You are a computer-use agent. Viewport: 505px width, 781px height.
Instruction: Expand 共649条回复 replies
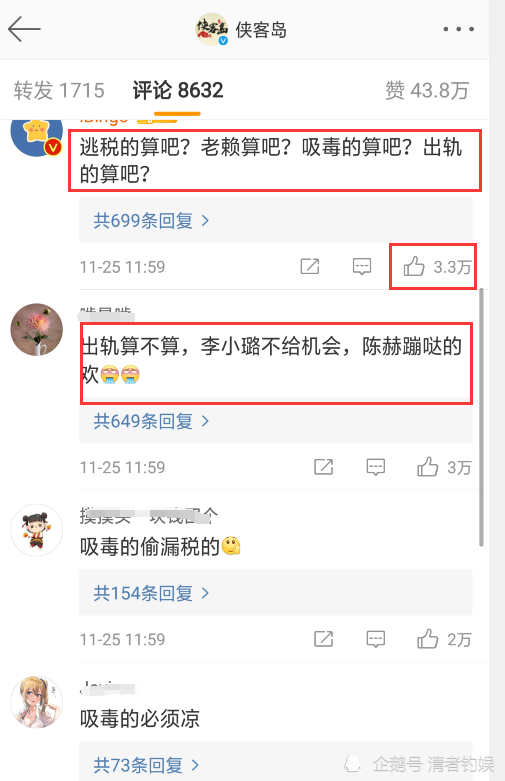pyautogui.click(x=151, y=421)
